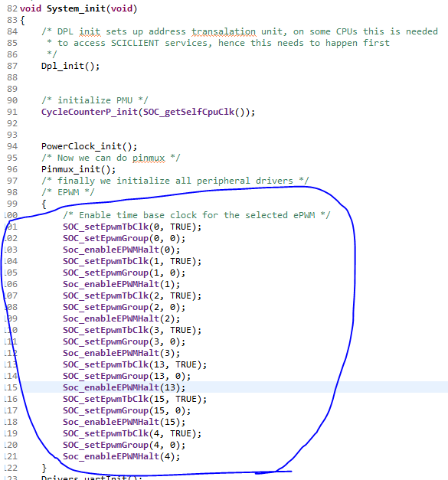This screenshot has width=448, height=480.
Task: Click SOC_setEpwmTbClk(4, TRUE); line
Action: point(132,433)
